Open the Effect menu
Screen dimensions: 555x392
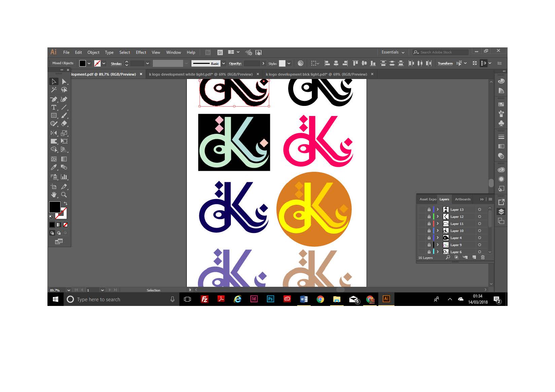click(141, 52)
